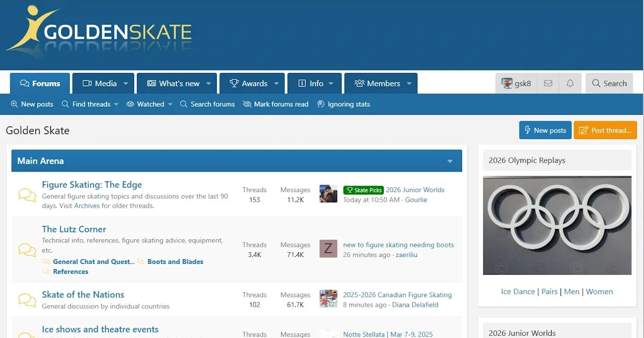Click zaeriliu's Z avatar
644x338 pixels.
point(328,248)
